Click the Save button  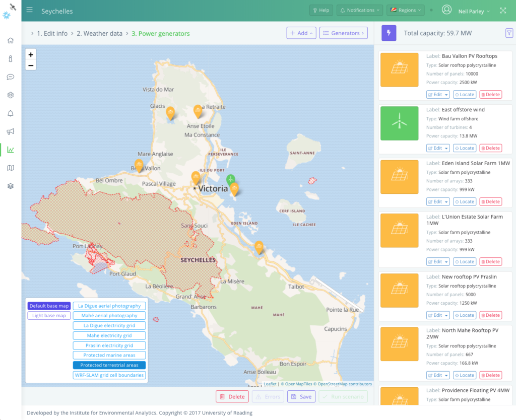[301, 397]
